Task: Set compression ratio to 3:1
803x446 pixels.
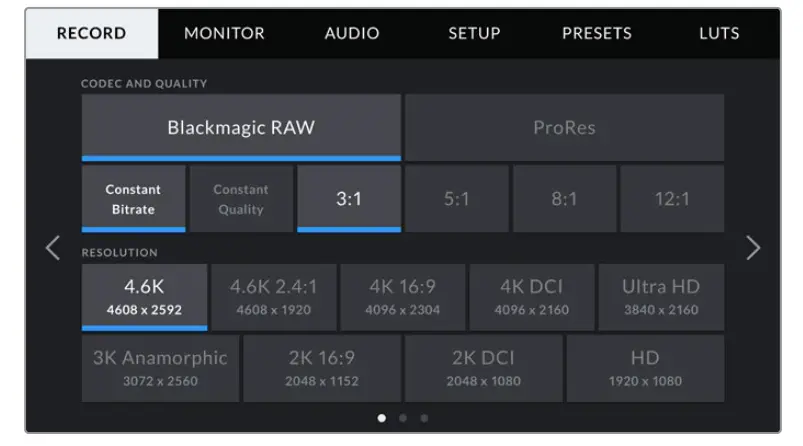Action: click(x=349, y=199)
